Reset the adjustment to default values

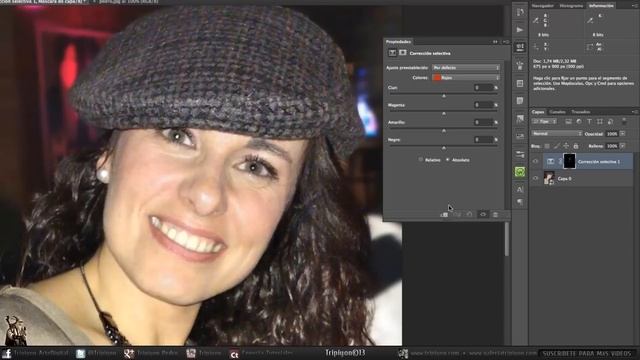pos(470,214)
